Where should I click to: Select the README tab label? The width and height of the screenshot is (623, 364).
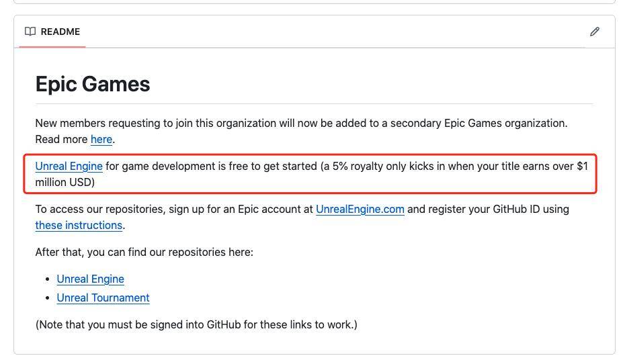[x=60, y=32]
